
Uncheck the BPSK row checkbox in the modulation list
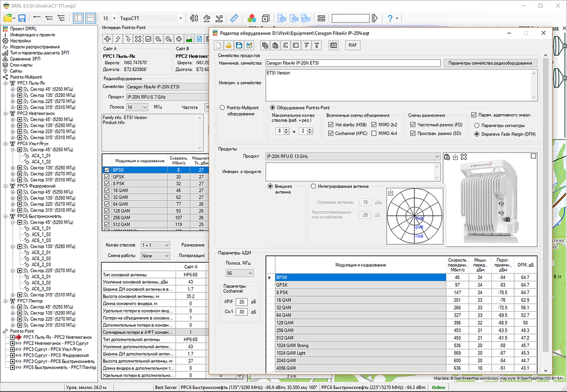[107, 170]
